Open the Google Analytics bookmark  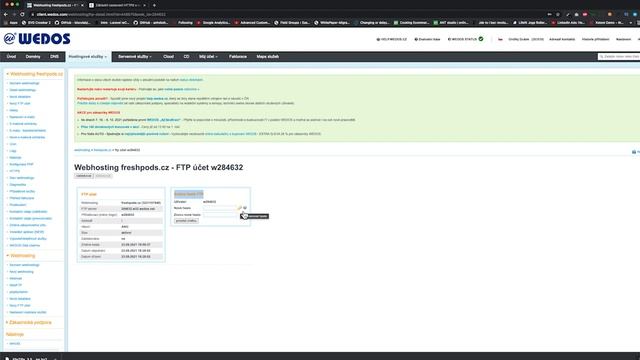tap(212, 23)
